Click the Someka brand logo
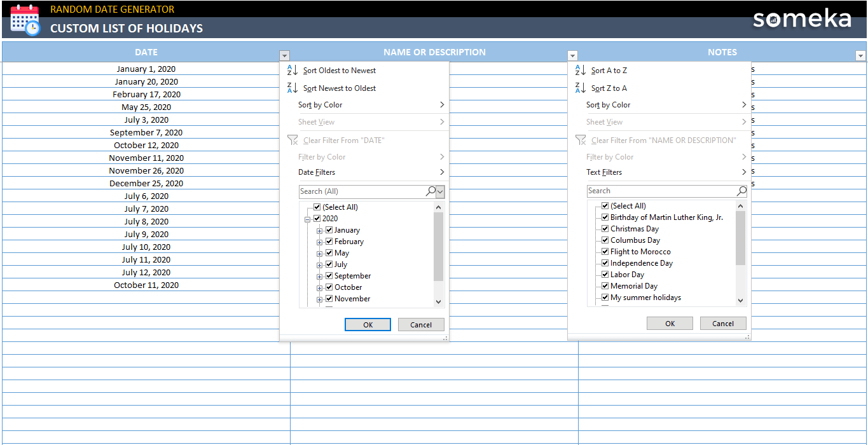 click(x=802, y=19)
